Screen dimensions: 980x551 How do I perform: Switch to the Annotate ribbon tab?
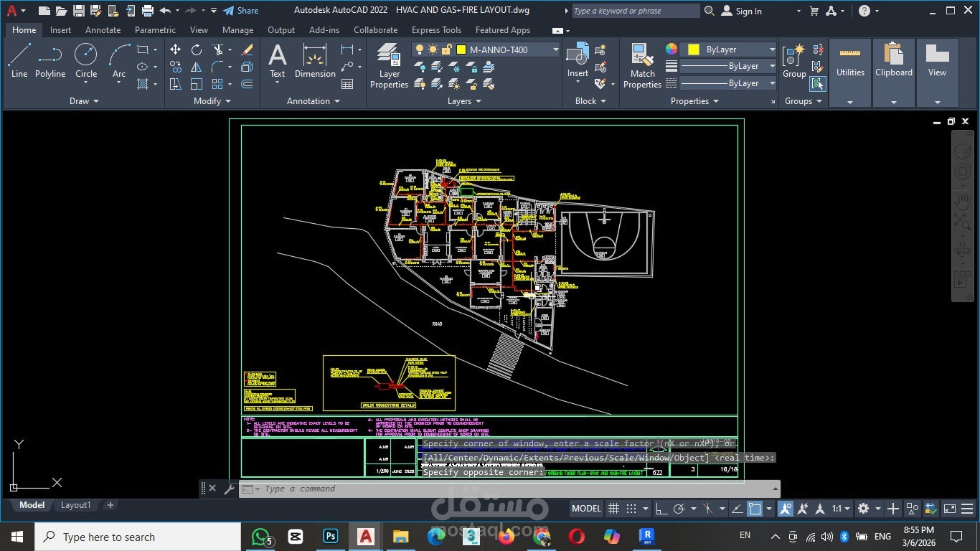click(x=103, y=30)
